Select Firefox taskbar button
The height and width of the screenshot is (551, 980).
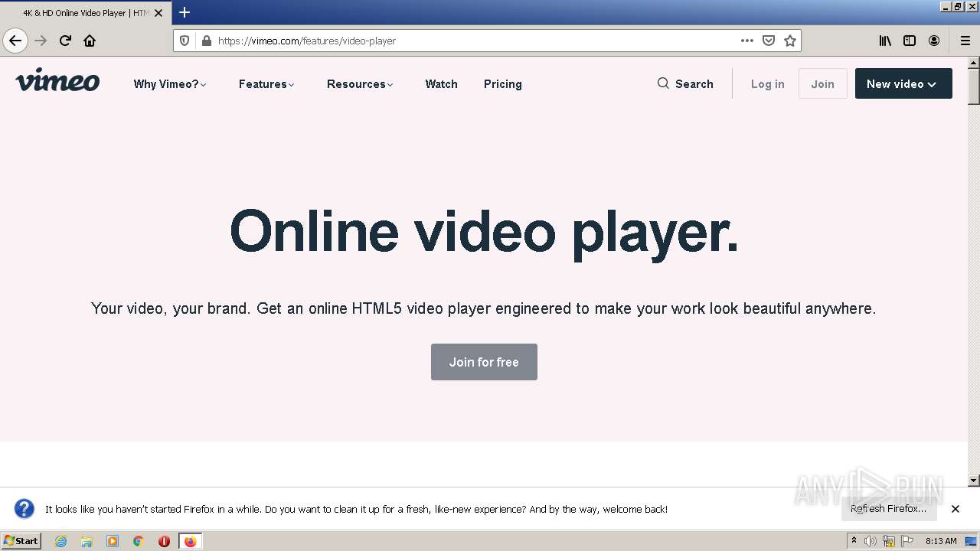190,541
